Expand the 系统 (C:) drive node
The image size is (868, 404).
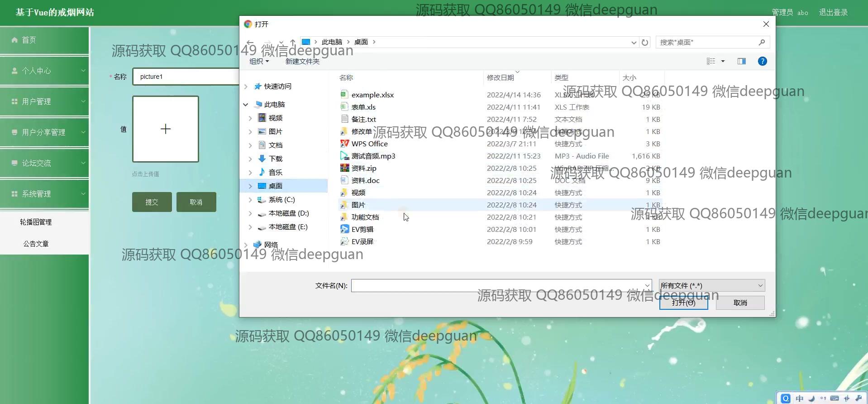(250, 200)
